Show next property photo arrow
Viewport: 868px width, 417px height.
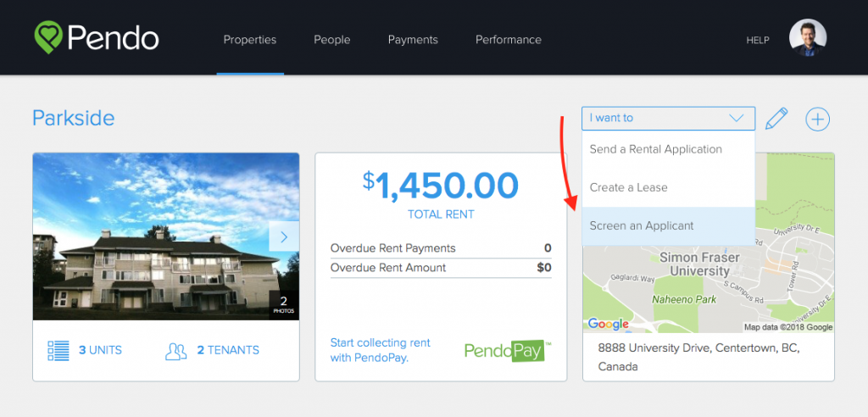(284, 236)
